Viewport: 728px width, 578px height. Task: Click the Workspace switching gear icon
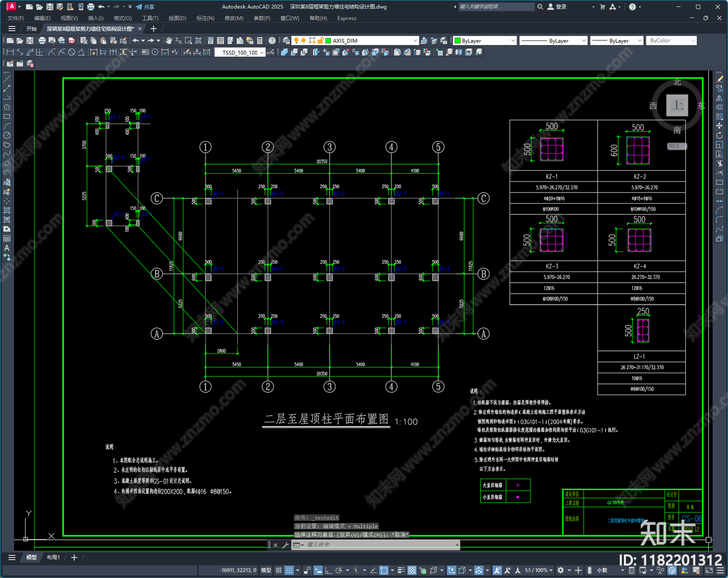[561, 570]
